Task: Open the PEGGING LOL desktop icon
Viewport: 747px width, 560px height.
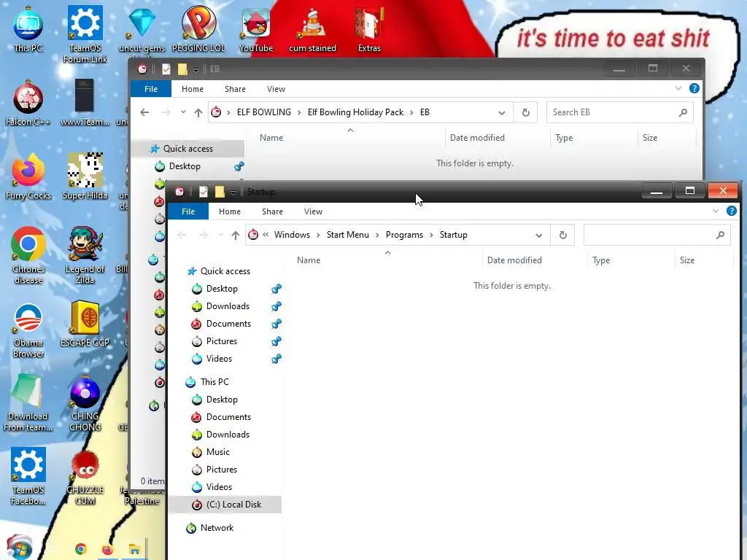Action: [198, 29]
